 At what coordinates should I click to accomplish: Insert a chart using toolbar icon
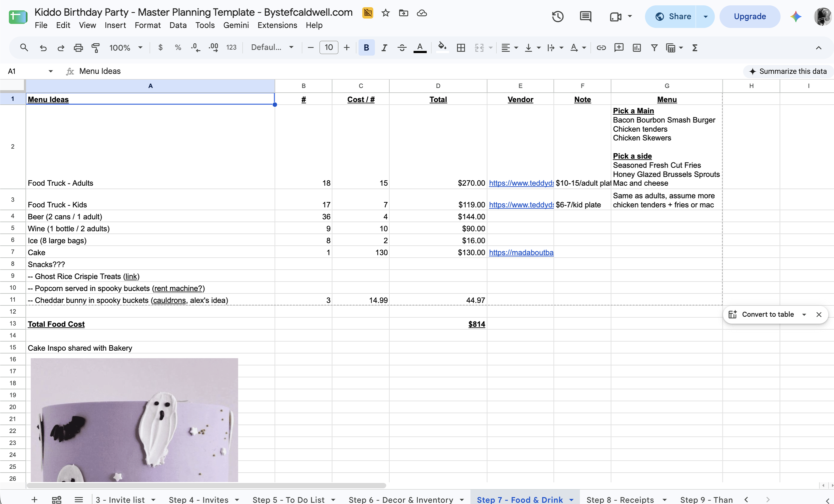tap(636, 48)
